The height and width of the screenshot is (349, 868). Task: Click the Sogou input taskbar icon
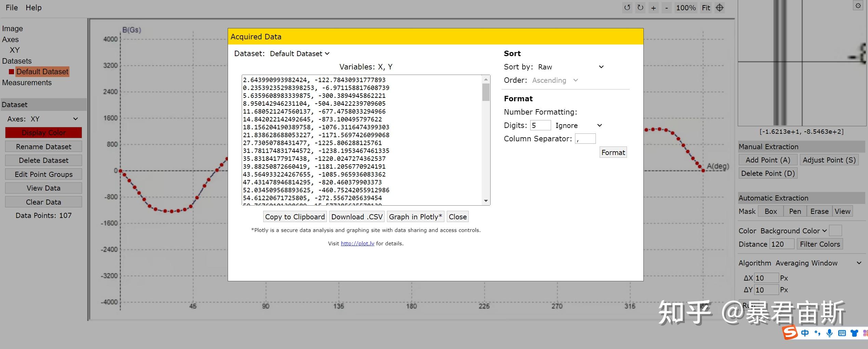click(x=790, y=333)
